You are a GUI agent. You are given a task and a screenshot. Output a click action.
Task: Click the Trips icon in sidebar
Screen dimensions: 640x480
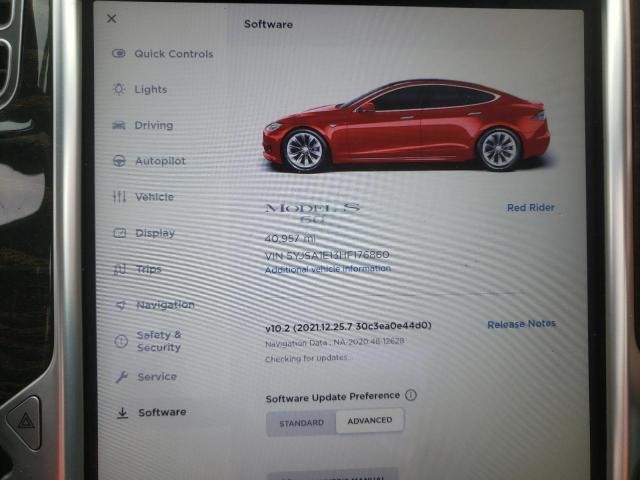pos(119,269)
